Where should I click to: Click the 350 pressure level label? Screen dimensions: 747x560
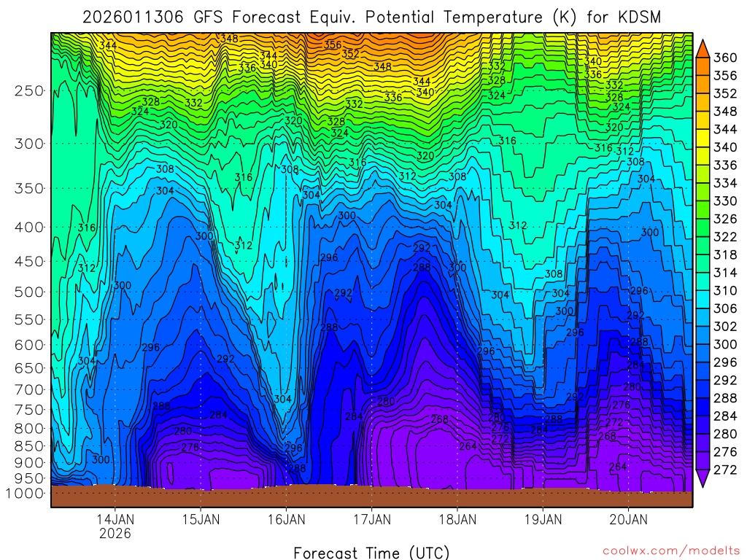(29, 188)
